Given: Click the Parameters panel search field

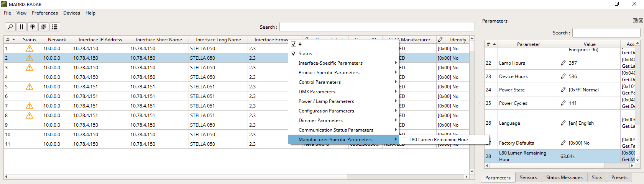Looking at the screenshot, I should coord(606,33).
